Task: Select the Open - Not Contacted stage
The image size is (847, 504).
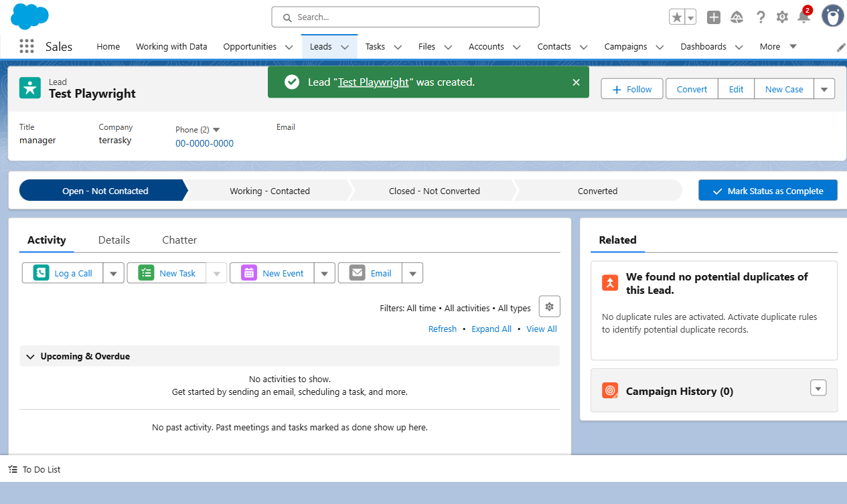Action: point(104,191)
